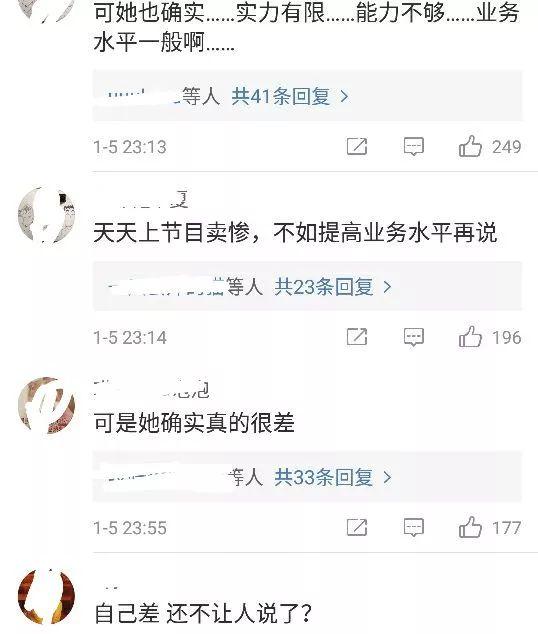Share the comment posted at 1-5 23:13
Screen dimensions: 538x634
pos(357,146)
